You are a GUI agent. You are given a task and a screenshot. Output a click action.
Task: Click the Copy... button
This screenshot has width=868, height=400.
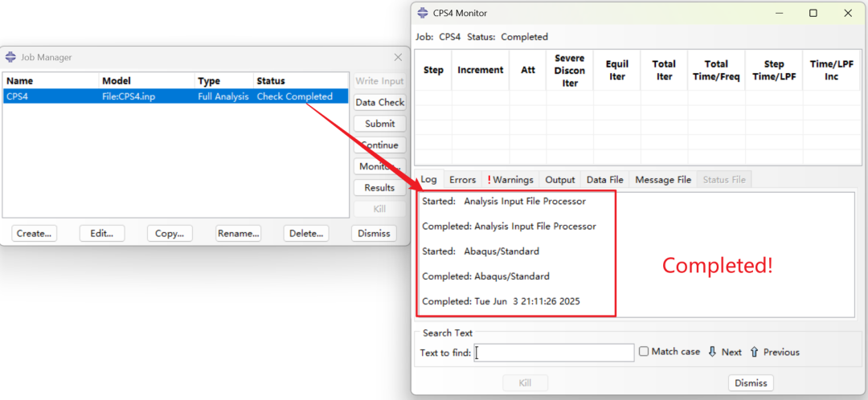(170, 234)
